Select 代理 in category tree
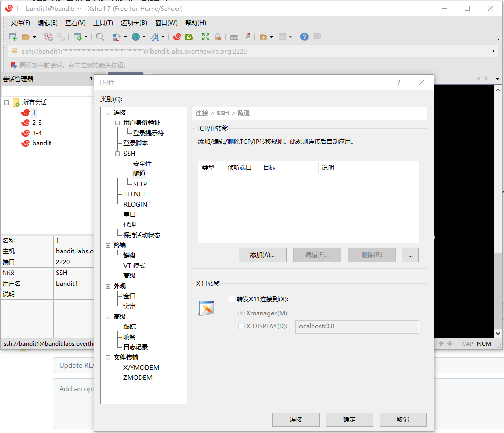Viewport: 504px width, 433px height. (x=130, y=225)
